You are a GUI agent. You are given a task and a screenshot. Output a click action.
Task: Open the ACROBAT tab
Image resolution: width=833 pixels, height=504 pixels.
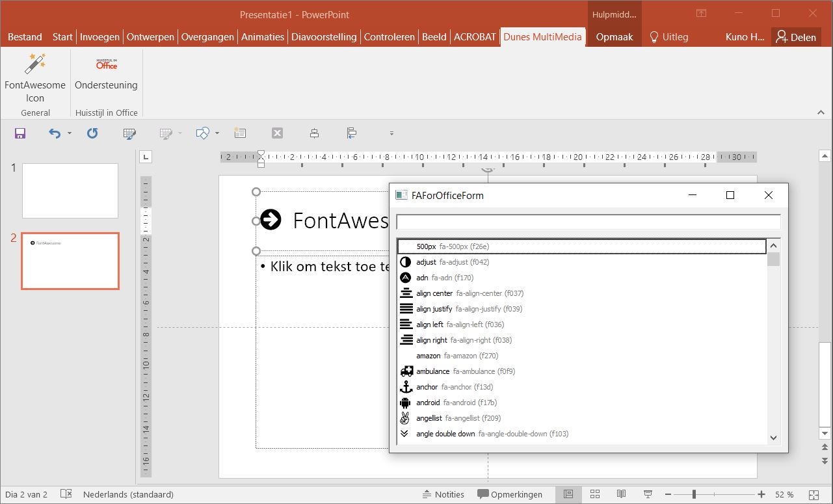coord(475,37)
